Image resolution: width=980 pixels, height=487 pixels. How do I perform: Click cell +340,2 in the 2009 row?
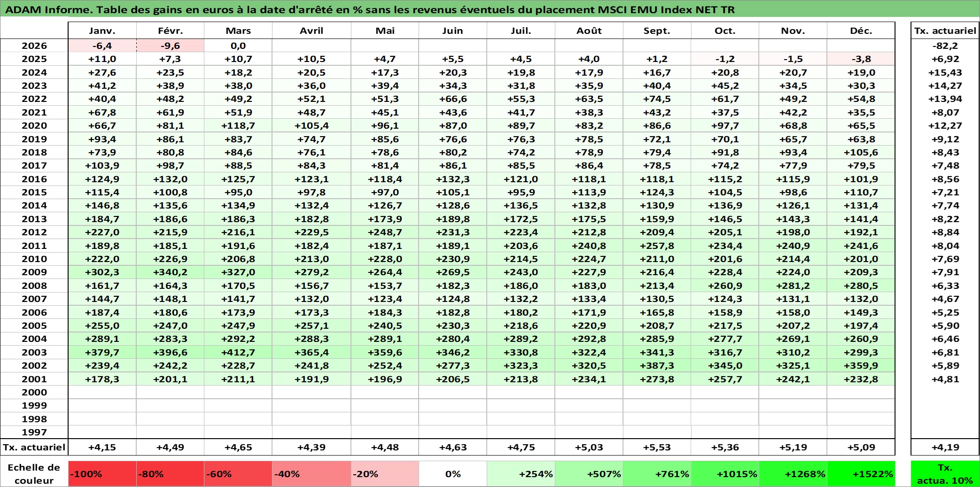[170, 272]
